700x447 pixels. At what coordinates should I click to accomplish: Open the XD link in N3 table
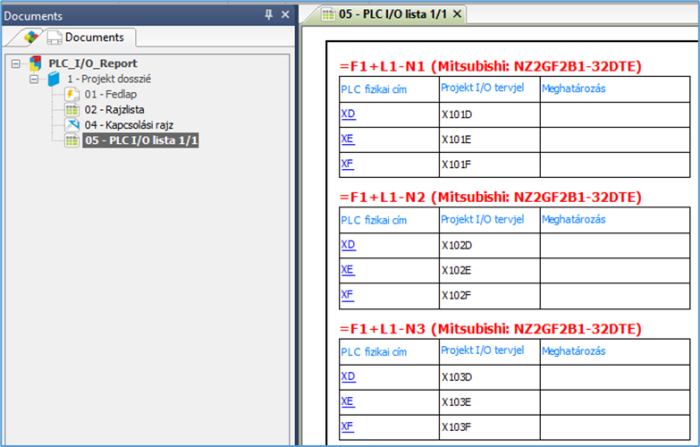click(348, 376)
